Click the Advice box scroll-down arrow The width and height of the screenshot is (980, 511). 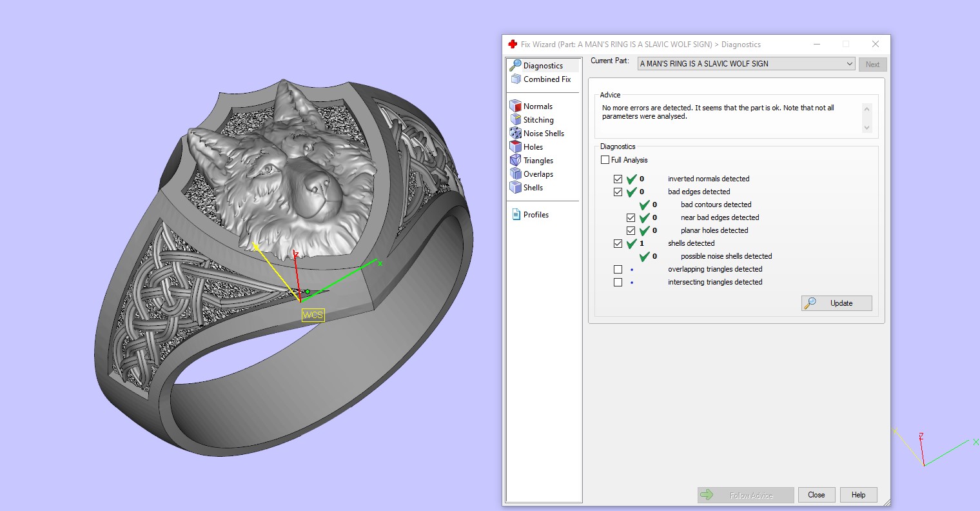[867, 128]
